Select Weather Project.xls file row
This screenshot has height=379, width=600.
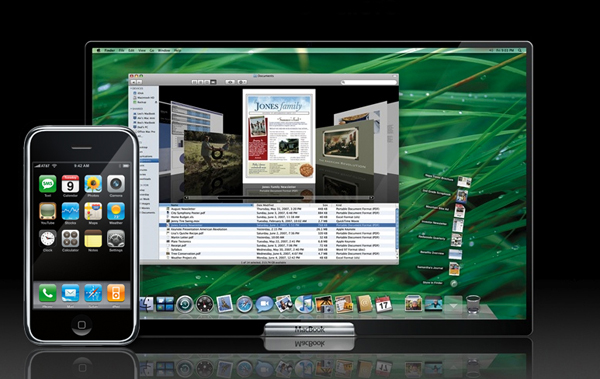tap(278, 258)
